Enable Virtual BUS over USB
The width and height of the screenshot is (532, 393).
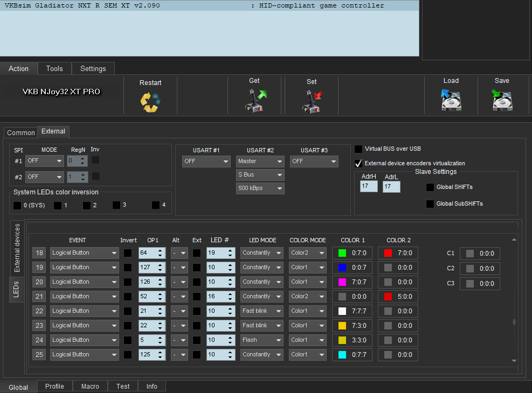358,149
